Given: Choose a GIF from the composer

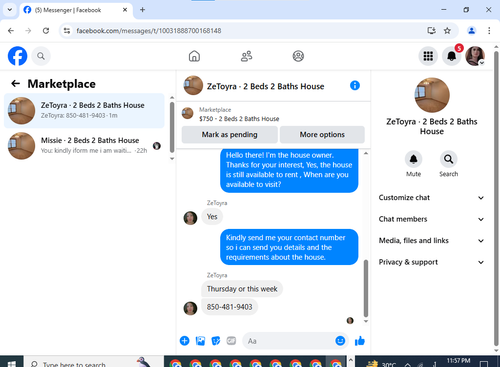Looking at the screenshot, I should pos(231,341).
